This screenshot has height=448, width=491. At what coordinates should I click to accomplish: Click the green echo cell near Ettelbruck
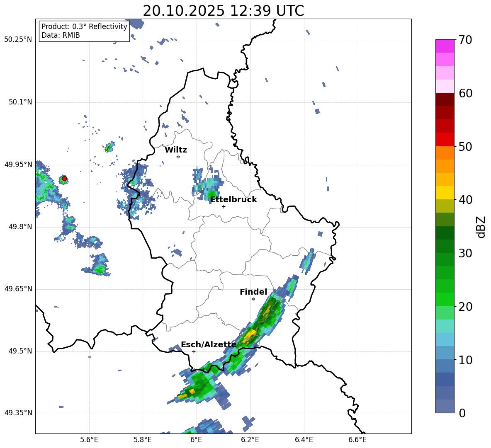pyautogui.click(x=212, y=195)
